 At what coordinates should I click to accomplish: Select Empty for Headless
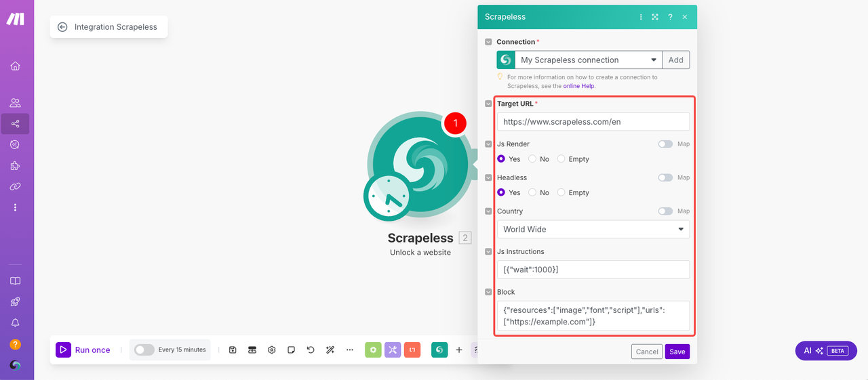coord(561,192)
